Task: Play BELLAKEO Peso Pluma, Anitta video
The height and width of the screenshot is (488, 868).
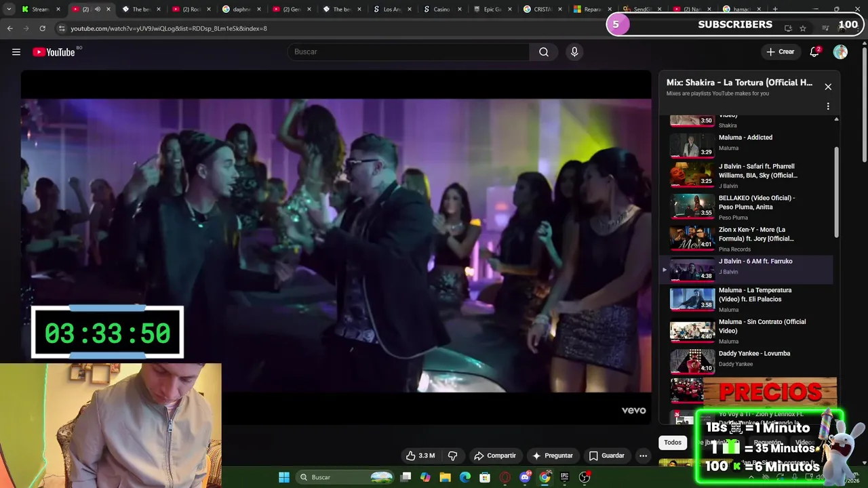Action: click(x=746, y=207)
